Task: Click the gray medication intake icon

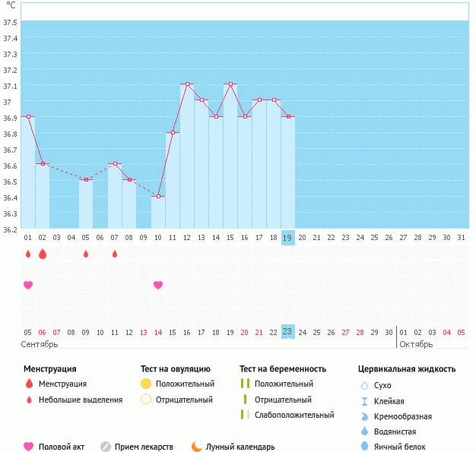Action: pyautogui.click(x=106, y=447)
